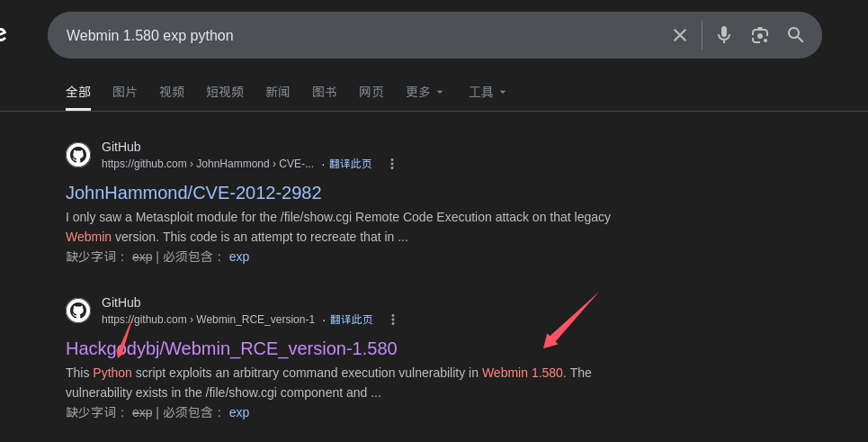The image size is (868, 442).
Task: Open the 新闻 tab
Action: [278, 92]
